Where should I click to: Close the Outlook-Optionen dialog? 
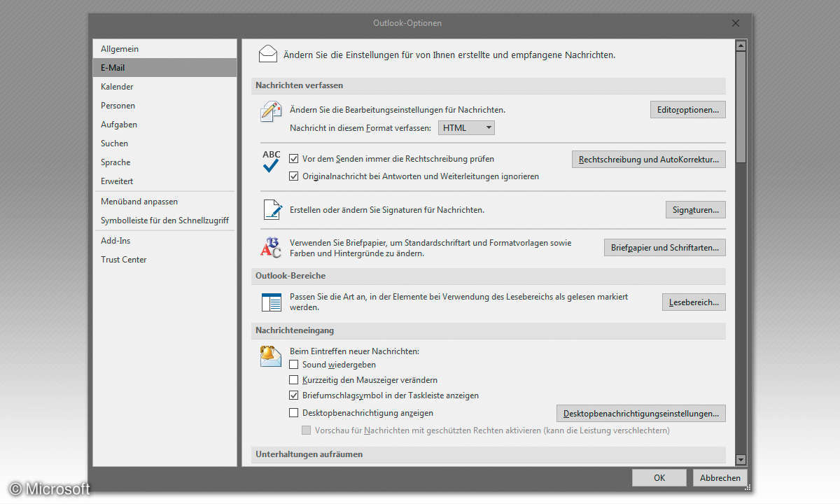pos(736,23)
